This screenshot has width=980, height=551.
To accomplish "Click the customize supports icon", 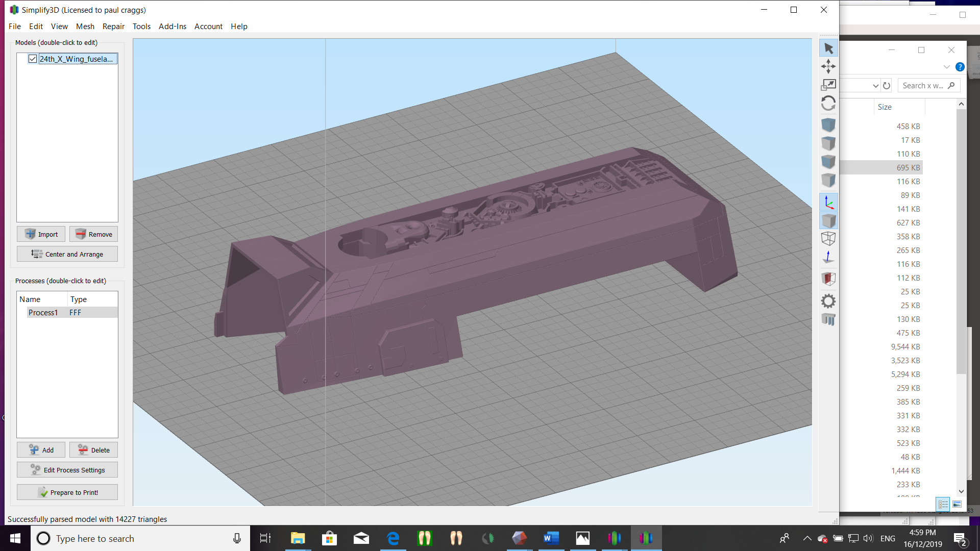I will pos(828,320).
